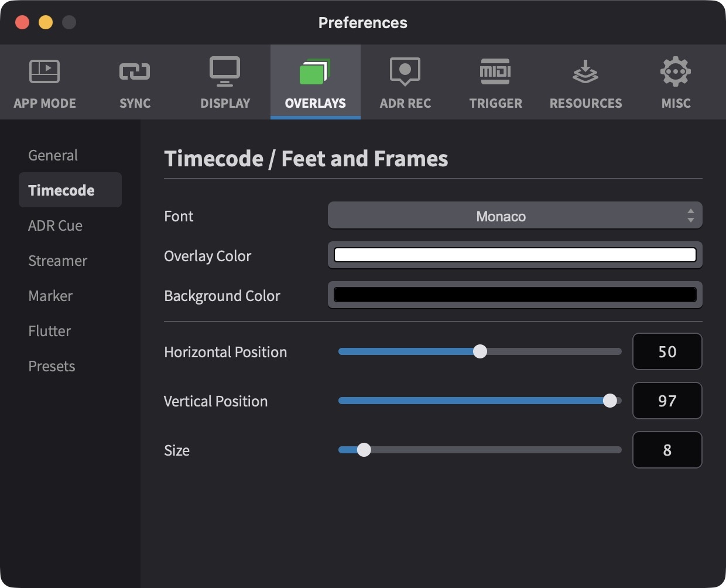Click the Size slider handle
The height and width of the screenshot is (588, 726).
point(364,450)
